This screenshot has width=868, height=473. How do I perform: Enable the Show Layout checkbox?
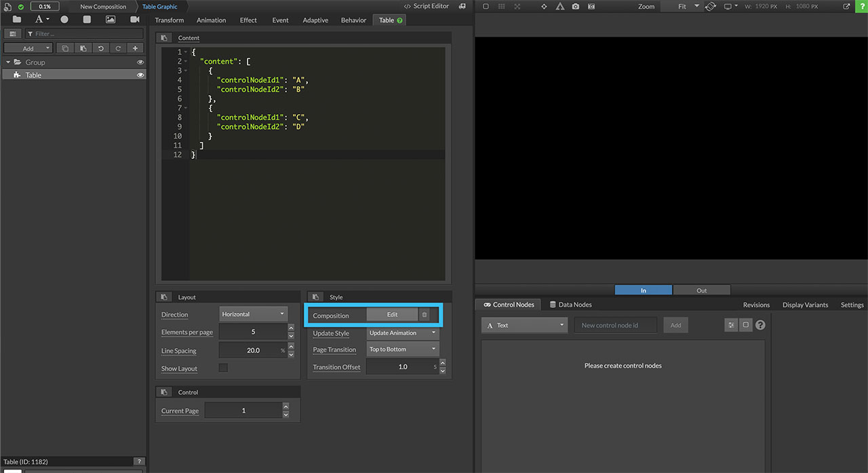(223, 368)
